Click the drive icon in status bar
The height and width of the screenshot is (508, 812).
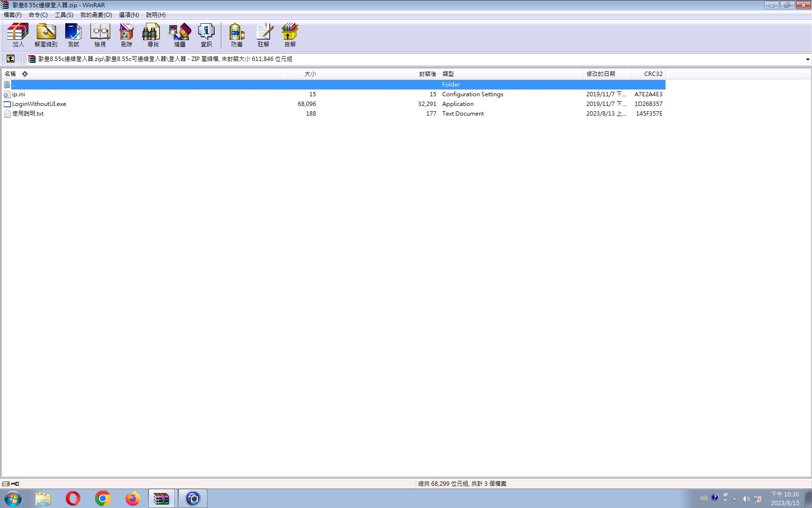(x=6, y=484)
